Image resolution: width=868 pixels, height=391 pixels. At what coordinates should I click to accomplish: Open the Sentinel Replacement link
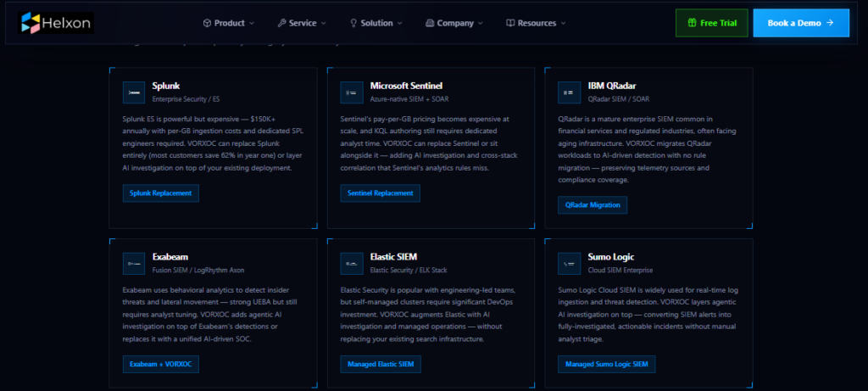point(381,193)
